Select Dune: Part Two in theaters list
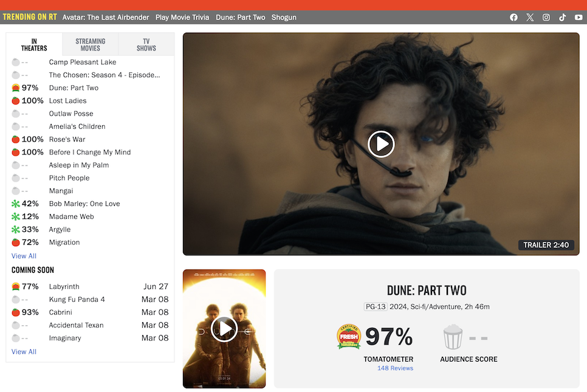The image size is (587, 392). pos(74,88)
